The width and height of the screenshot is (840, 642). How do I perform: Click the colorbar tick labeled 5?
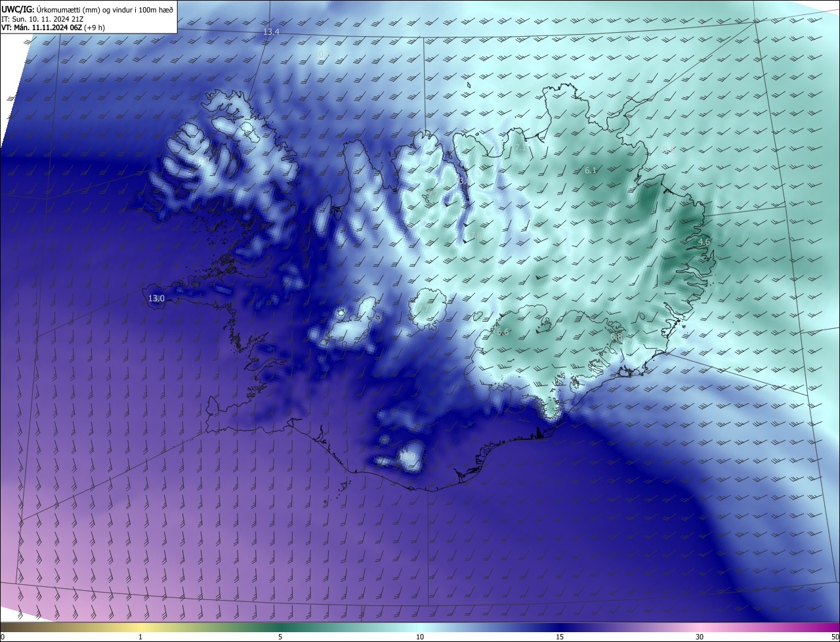pyautogui.click(x=280, y=637)
